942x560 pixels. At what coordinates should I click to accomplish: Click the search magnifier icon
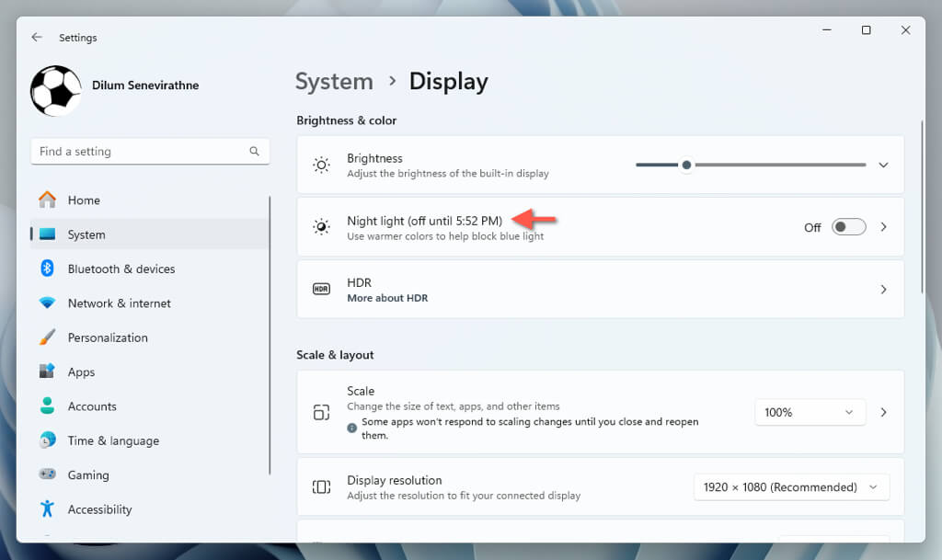pyautogui.click(x=254, y=151)
